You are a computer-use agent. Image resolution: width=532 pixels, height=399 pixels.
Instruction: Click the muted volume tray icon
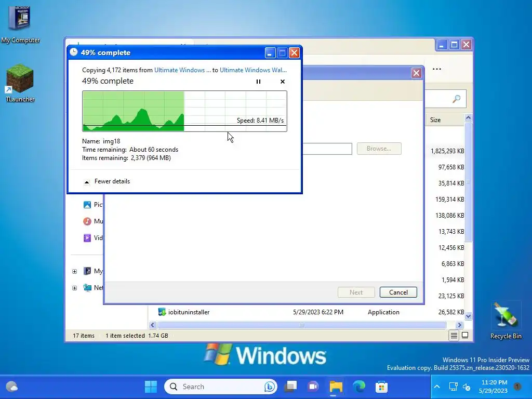[467, 387]
